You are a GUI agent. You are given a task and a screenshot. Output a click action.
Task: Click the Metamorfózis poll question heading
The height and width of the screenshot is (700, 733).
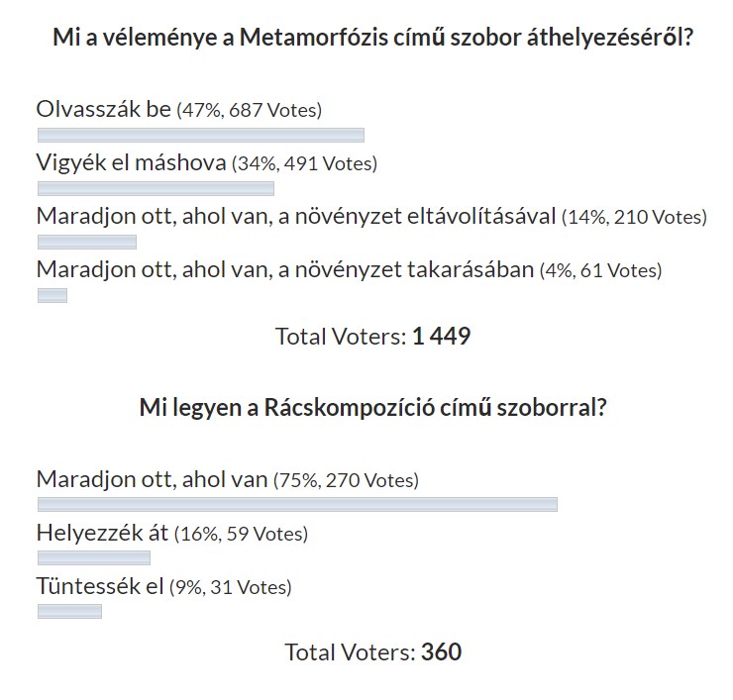click(372, 38)
